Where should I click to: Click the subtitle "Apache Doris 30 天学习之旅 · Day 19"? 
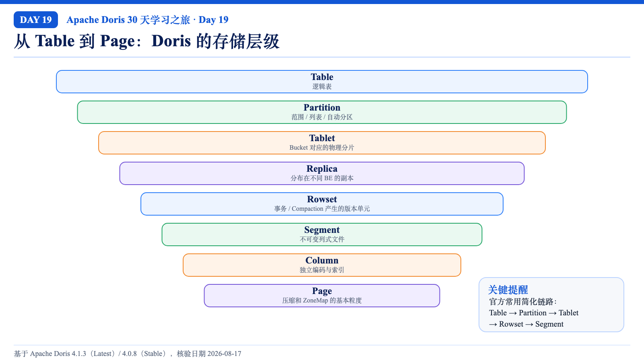click(x=147, y=20)
